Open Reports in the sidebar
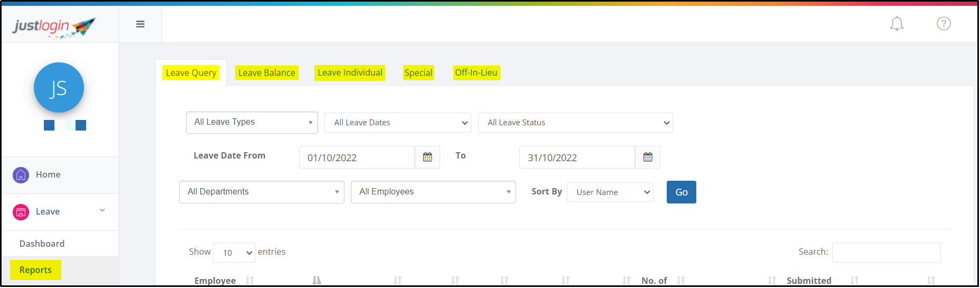 35,270
